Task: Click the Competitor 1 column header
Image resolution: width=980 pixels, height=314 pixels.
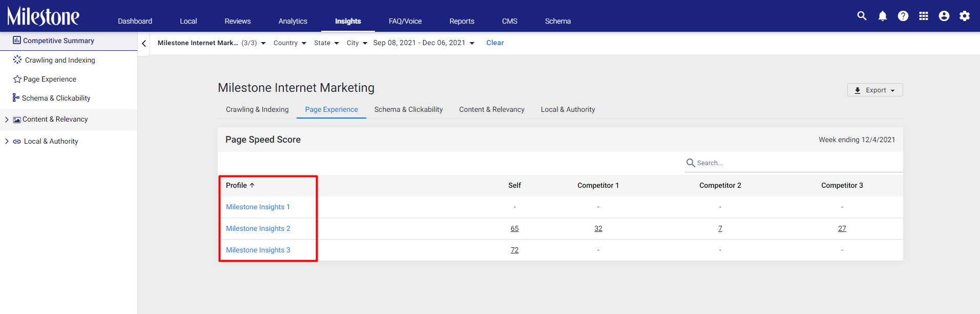Action: coord(598,185)
